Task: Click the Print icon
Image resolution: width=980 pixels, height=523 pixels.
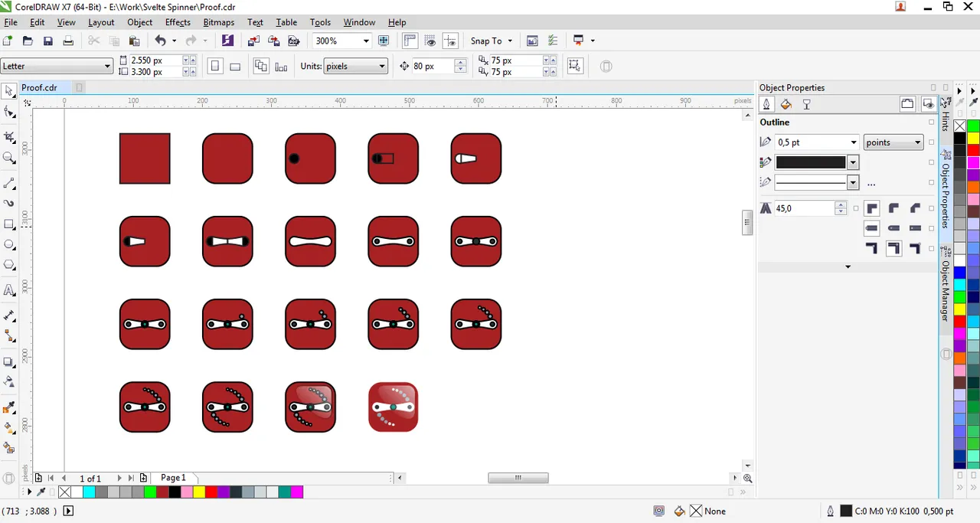Action: (67, 41)
